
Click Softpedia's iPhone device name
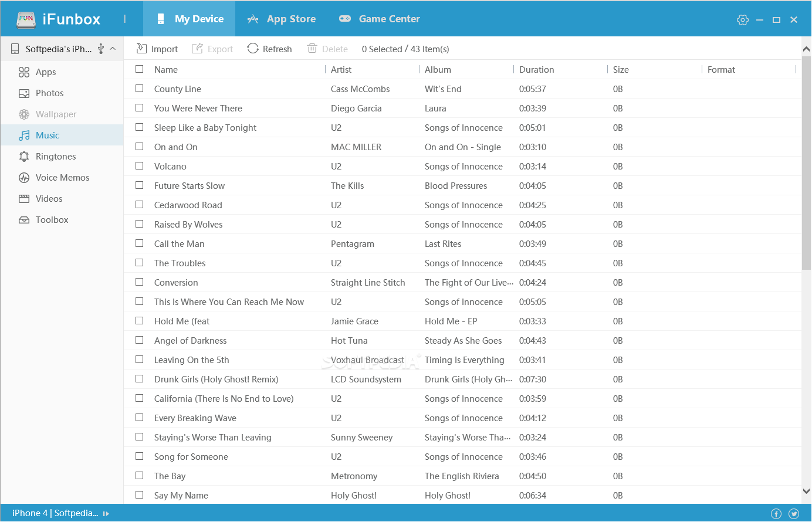pos(59,49)
